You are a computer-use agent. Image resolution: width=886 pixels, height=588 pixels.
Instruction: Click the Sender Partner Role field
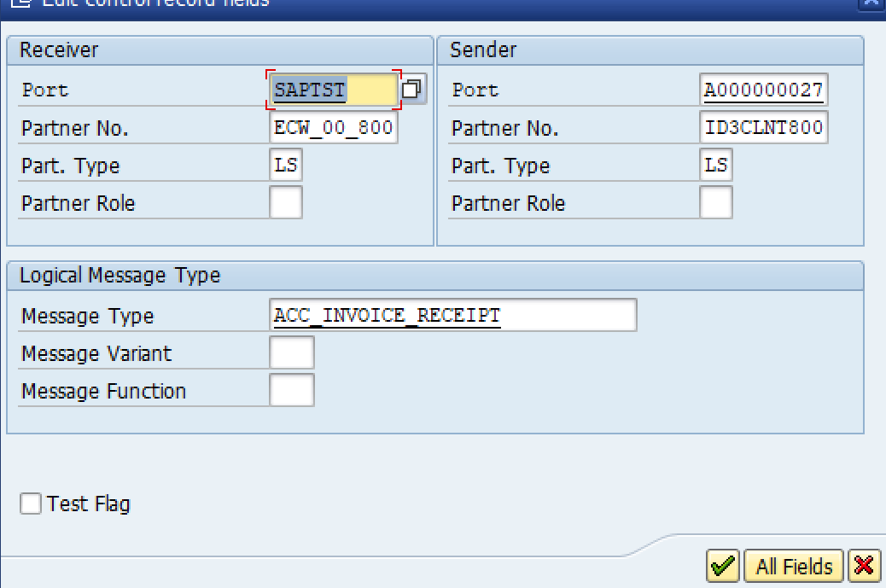[x=715, y=203]
